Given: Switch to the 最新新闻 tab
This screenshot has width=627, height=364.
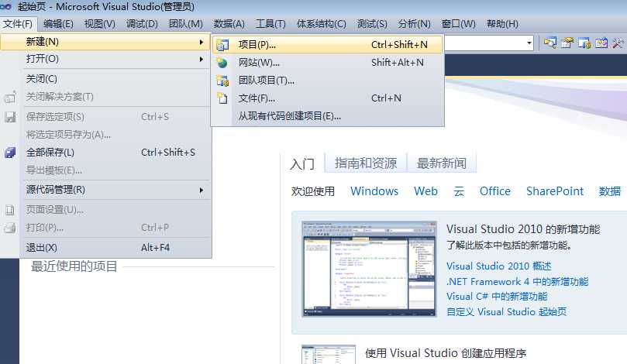Looking at the screenshot, I should coord(442,163).
